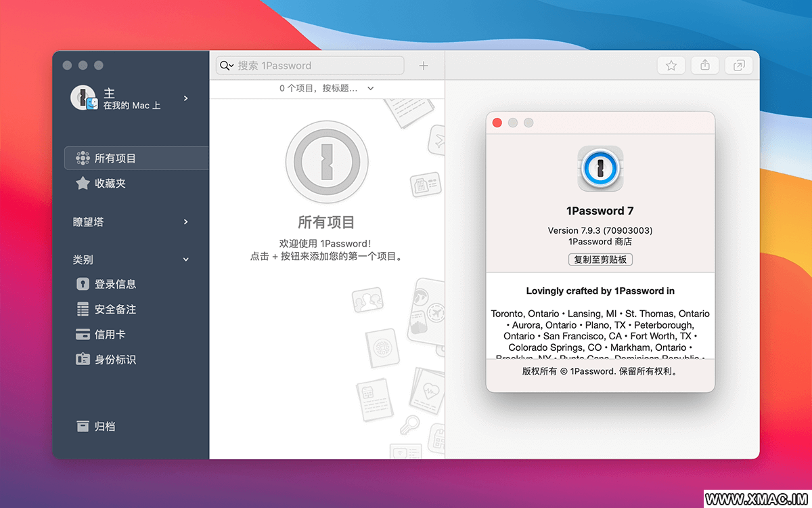812x508 pixels.
Task: Open the sort order dropdown
Action: point(370,89)
